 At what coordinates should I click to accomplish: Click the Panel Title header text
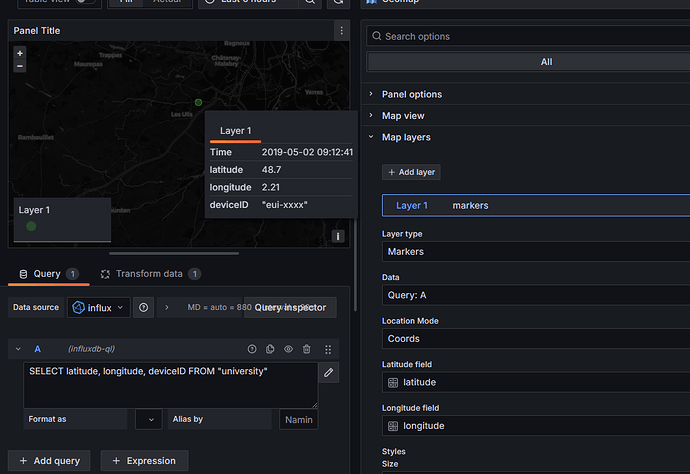click(37, 31)
